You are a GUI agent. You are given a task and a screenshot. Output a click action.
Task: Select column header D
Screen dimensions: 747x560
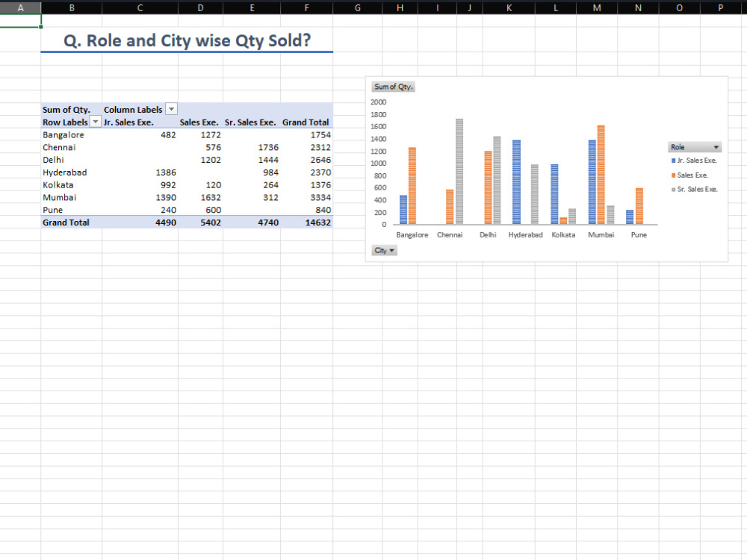[200, 7]
